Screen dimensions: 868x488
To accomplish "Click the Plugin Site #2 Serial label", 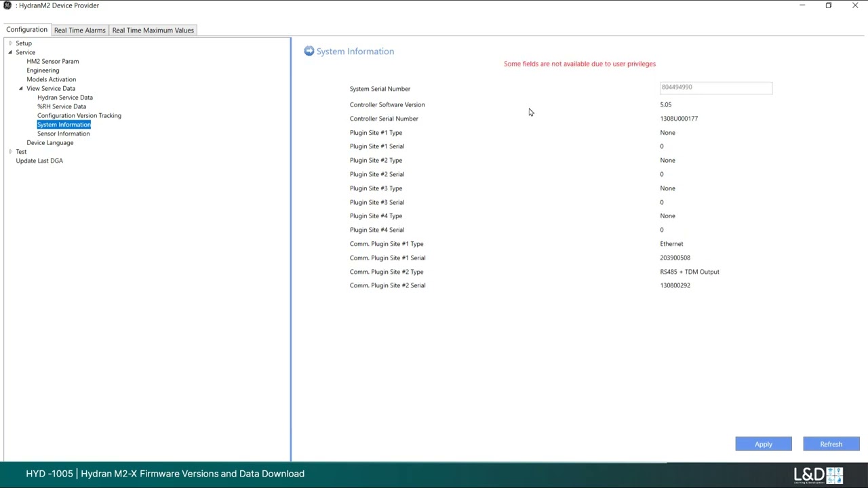I will 377,174.
